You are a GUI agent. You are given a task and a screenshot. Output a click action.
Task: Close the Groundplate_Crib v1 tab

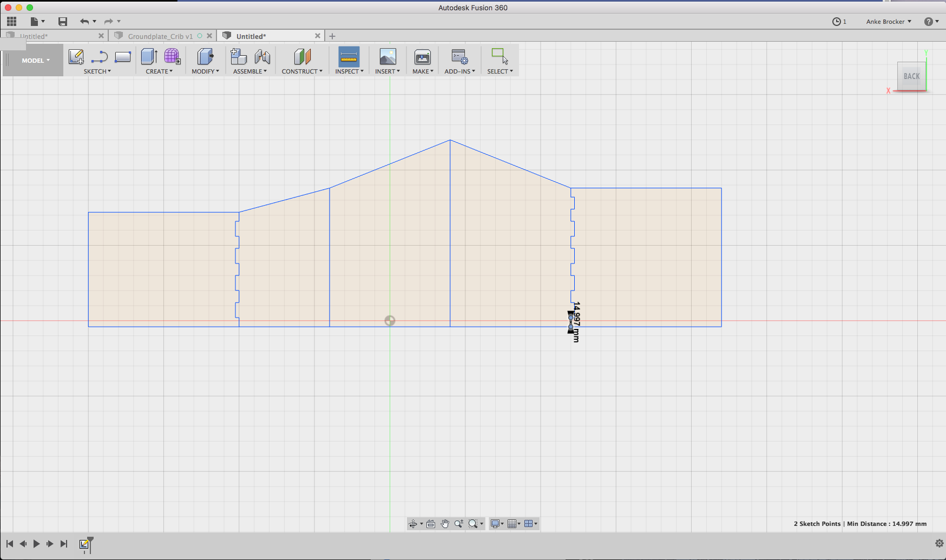[x=209, y=36]
